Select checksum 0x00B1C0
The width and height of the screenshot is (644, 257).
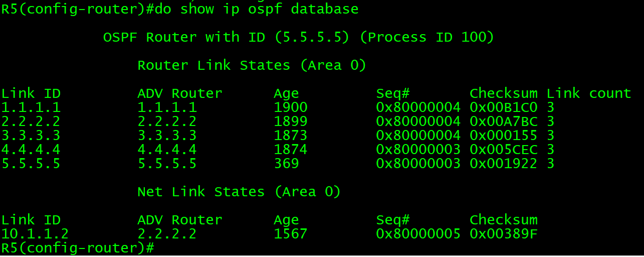503,107
